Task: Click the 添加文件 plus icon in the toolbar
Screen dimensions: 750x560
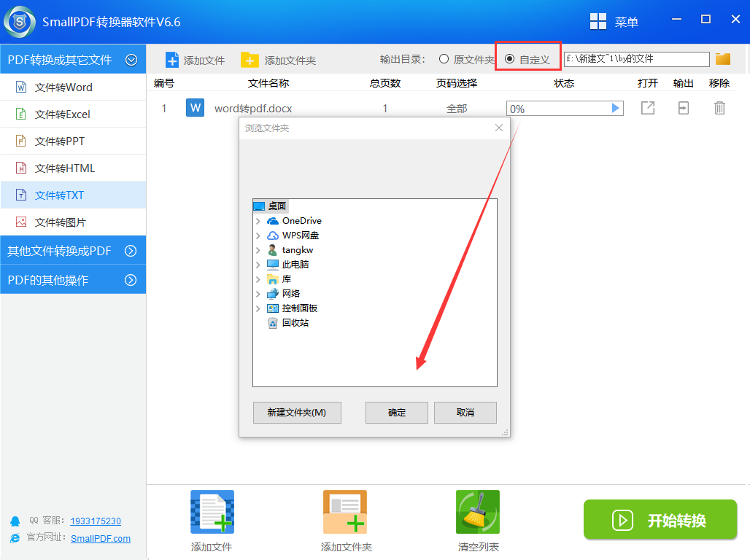Action: pos(171,61)
